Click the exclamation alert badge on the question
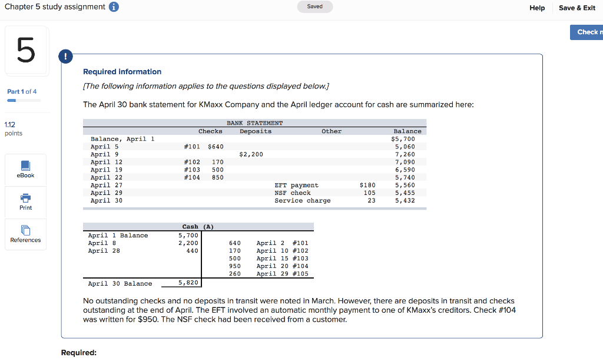Viewport: 603px width, 364px height. (65, 57)
